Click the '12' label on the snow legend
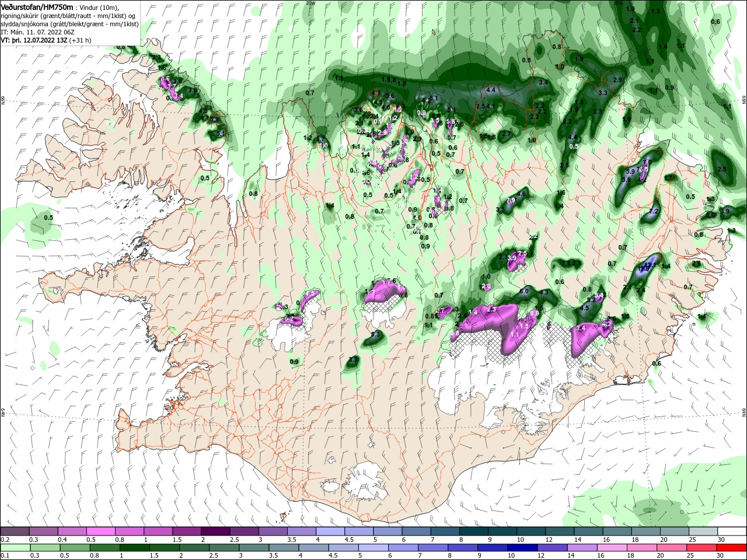747x560 pixels. coord(548,540)
